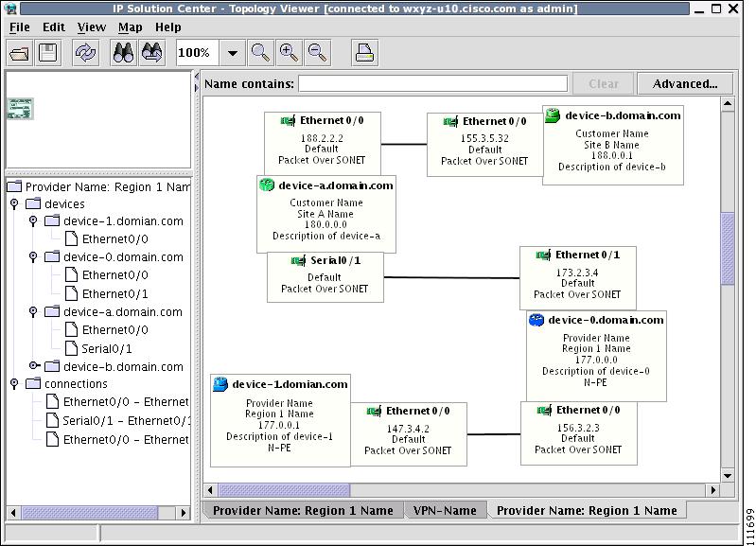The width and height of the screenshot is (756, 546).
Task: Click the find next binoculars icon
Action: pos(152,53)
